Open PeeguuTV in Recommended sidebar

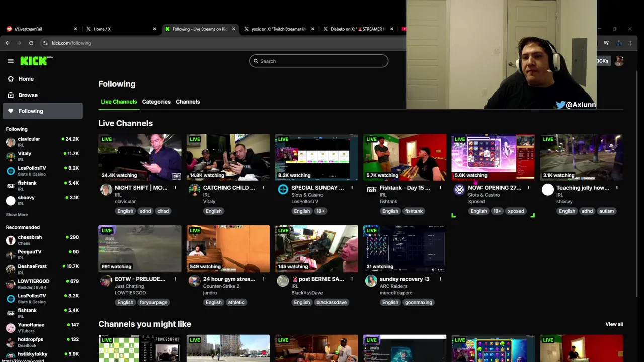42,254
